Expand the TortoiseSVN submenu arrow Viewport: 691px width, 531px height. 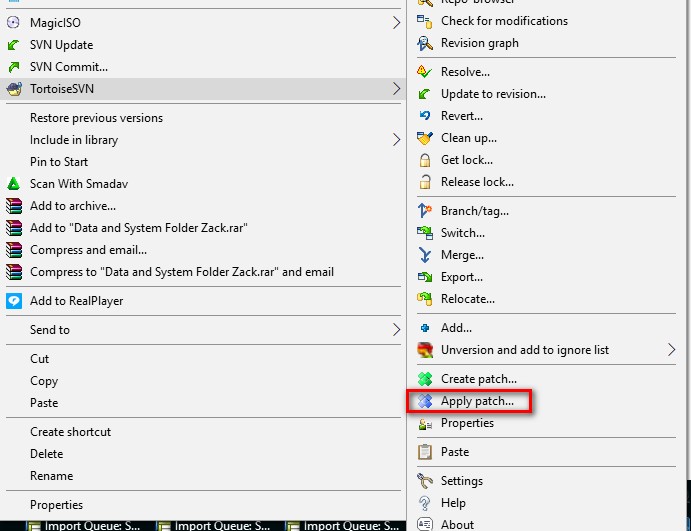click(396, 89)
